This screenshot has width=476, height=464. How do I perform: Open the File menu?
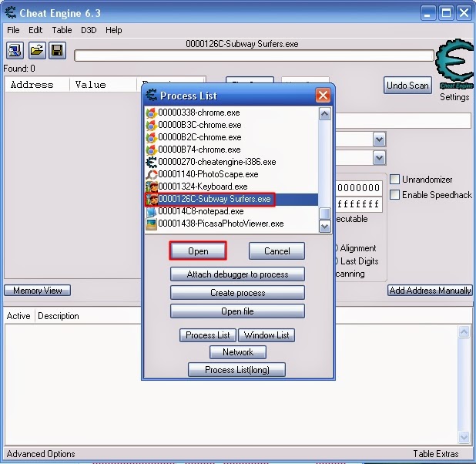[13, 30]
